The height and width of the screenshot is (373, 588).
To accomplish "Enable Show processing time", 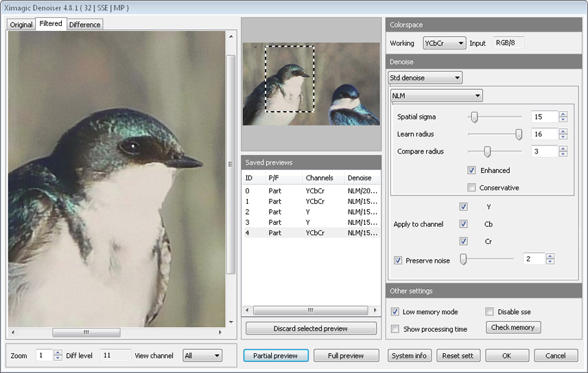I will pos(395,329).
